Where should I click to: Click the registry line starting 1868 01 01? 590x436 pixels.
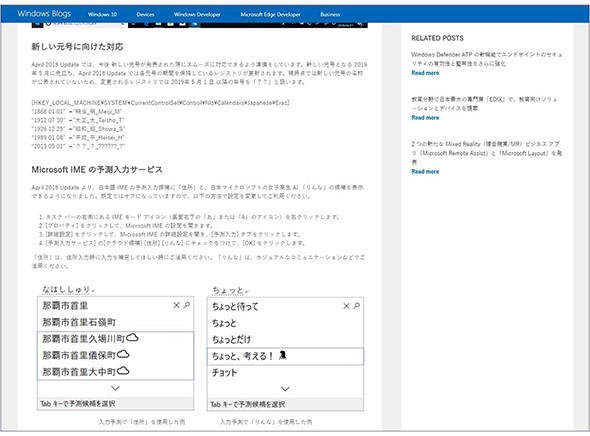(x=77, y=111)
